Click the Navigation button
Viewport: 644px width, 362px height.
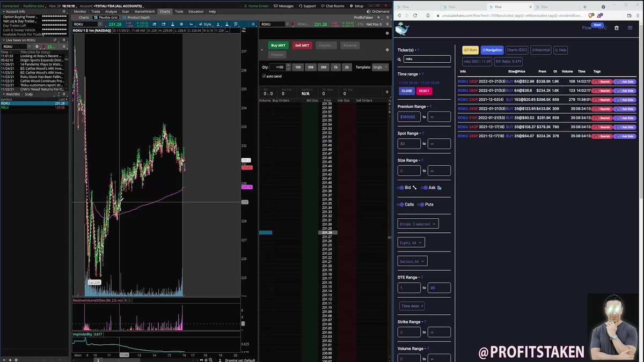coord(492,50)
